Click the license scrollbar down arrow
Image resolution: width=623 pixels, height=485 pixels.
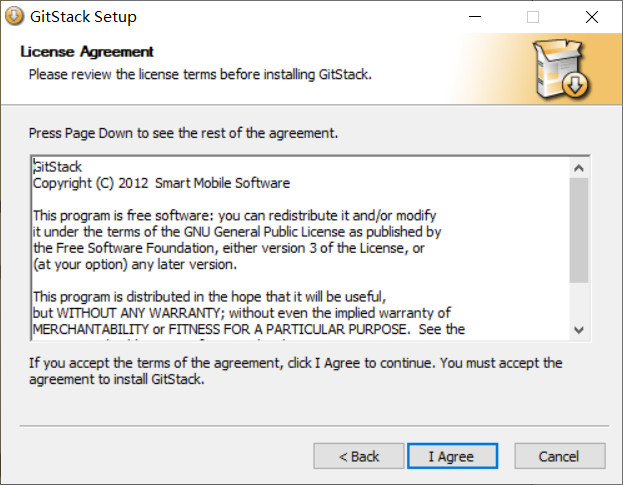pos(578,330)
